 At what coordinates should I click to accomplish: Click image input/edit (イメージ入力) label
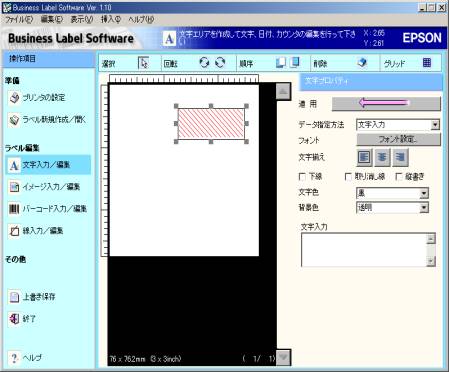(51, 187)
